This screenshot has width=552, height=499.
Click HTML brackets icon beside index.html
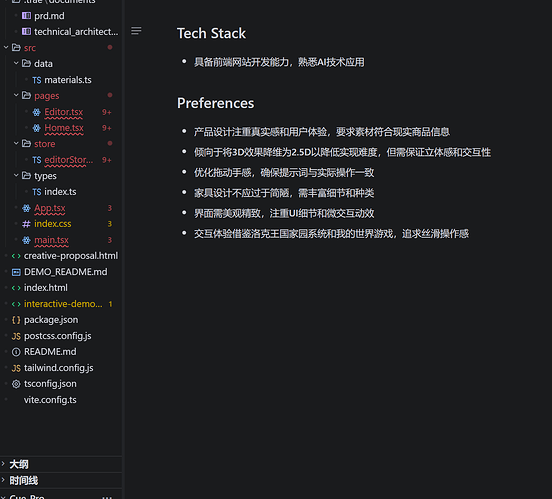pyautogui.click(x=16, y=288)
